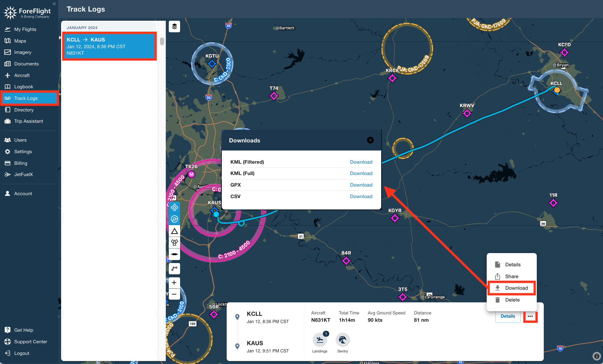Click the ForeFlight logo
603x364 pixels.
[x=27, y=12]
